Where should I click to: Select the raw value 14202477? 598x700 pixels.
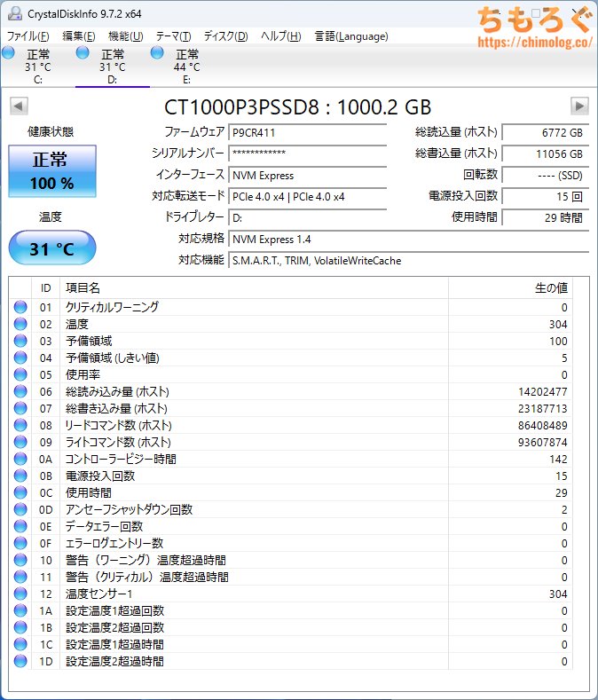543,392
